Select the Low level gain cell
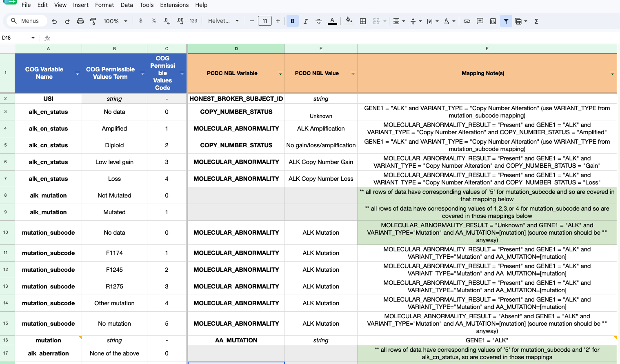The width and height of the screenshot is (620, 364). point(114,162)
